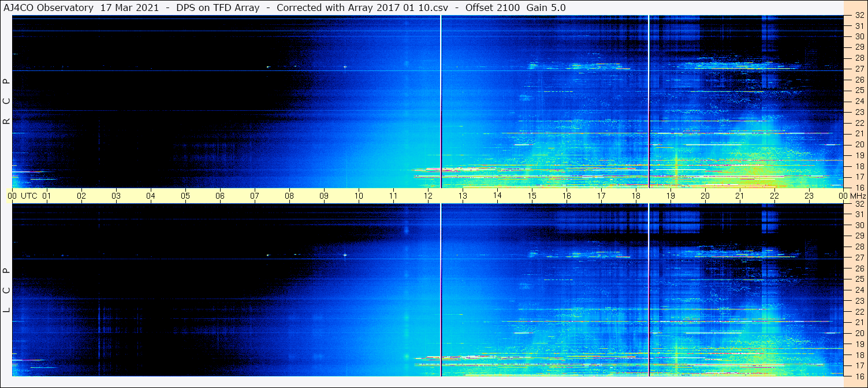
Task: Click the 20 MHz tick of LCP panel
Action: 859,333
